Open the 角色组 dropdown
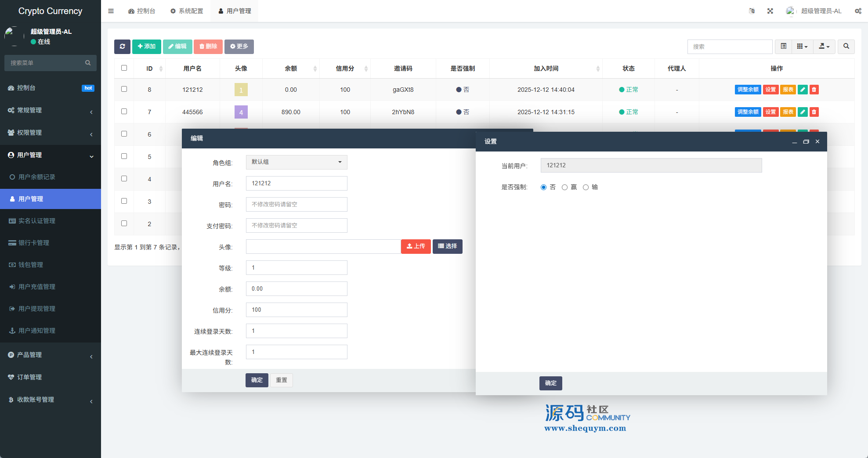Image resolution: width=868 pixels, height=458 pixels. (297, 162)
